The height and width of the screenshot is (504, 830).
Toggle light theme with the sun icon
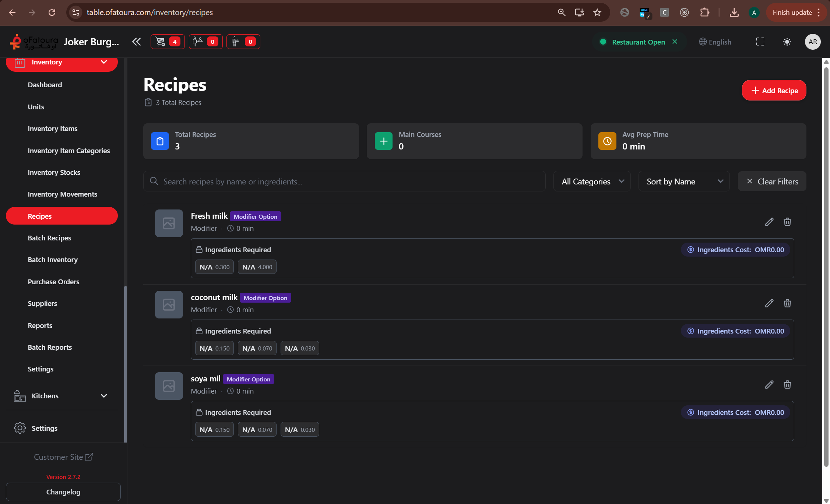tap(787, 42)
